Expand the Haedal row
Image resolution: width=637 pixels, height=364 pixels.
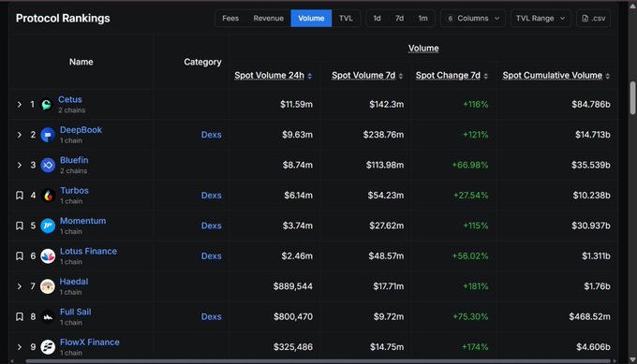19,286
